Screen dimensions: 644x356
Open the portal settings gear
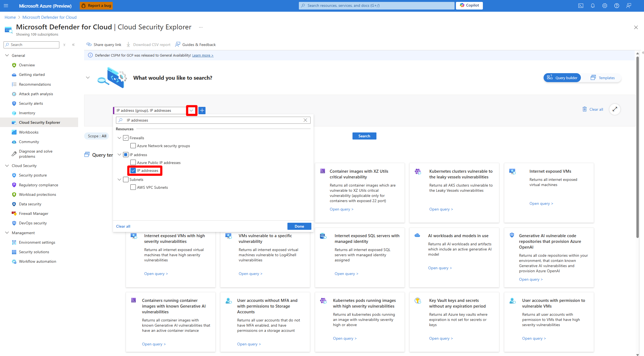[605, 6]
